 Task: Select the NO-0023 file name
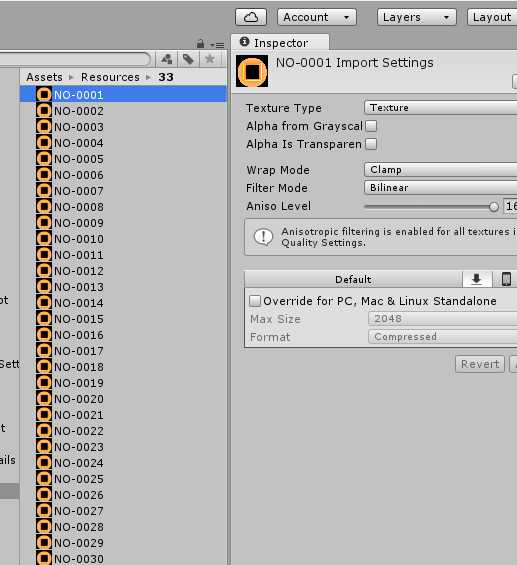coord(79,447)
